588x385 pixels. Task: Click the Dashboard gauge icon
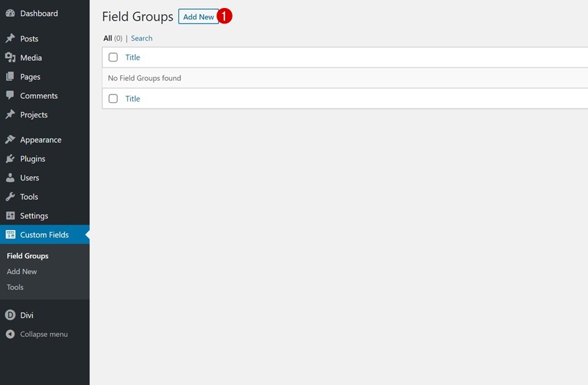pyautogui.click(x=10, y=13)
